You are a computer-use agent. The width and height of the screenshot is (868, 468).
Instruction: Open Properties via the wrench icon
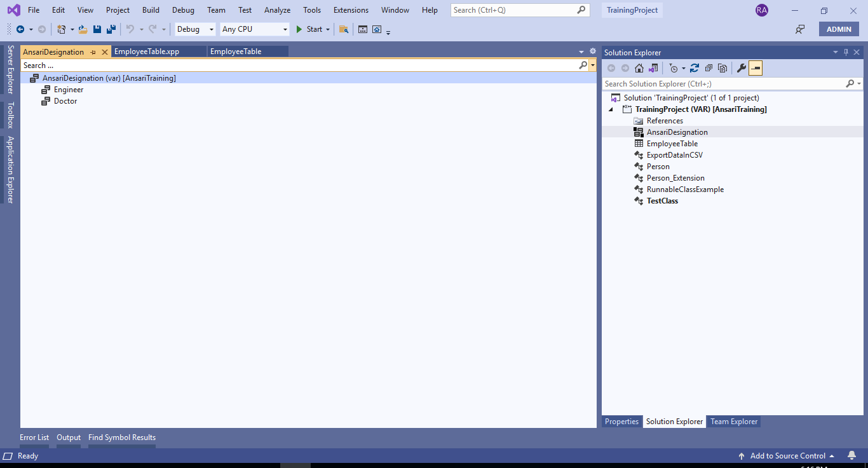pos(741,68)
